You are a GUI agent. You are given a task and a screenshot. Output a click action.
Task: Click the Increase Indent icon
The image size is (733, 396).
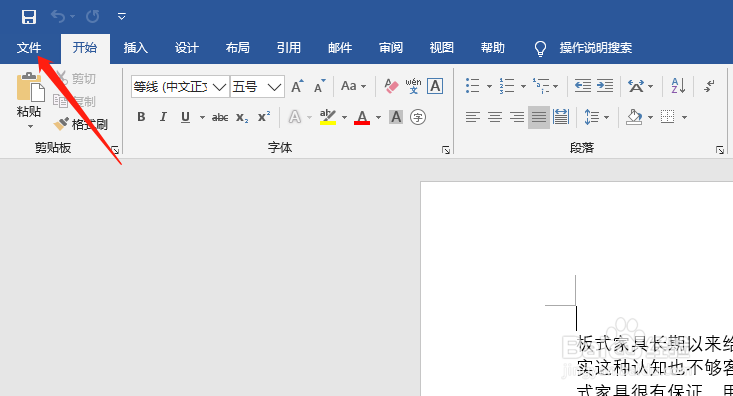605,86
